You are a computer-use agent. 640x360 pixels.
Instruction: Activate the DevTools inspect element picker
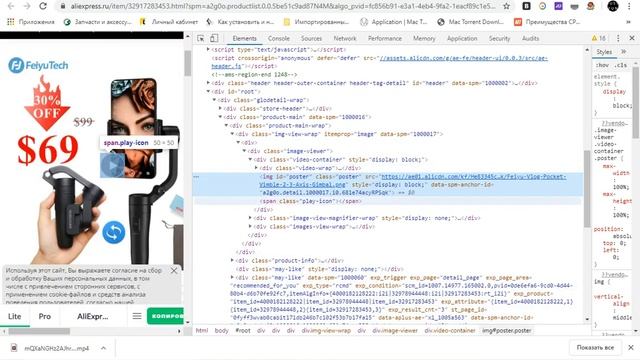[x=200, y=38]
